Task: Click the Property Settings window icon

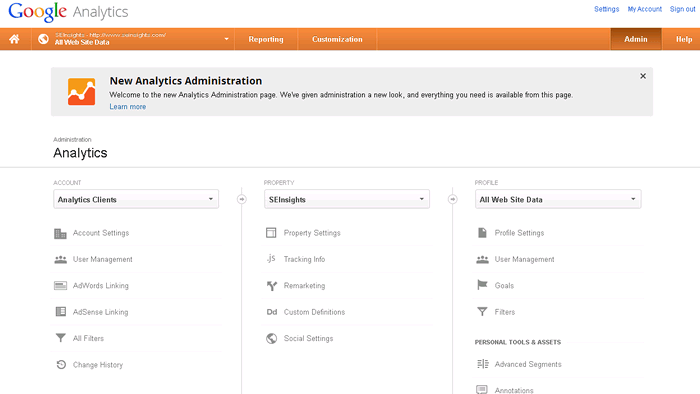Action: (x=271, y=232)
